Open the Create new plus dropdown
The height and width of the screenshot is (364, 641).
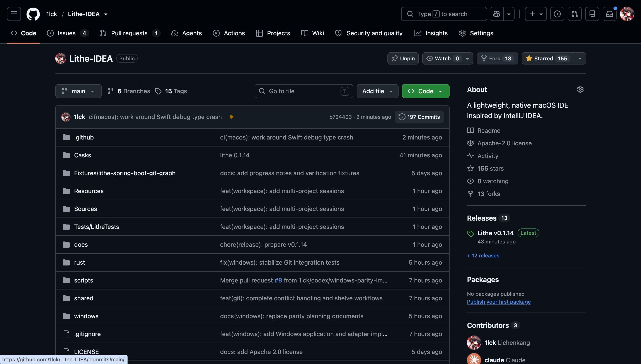click(x=536, y=14)
